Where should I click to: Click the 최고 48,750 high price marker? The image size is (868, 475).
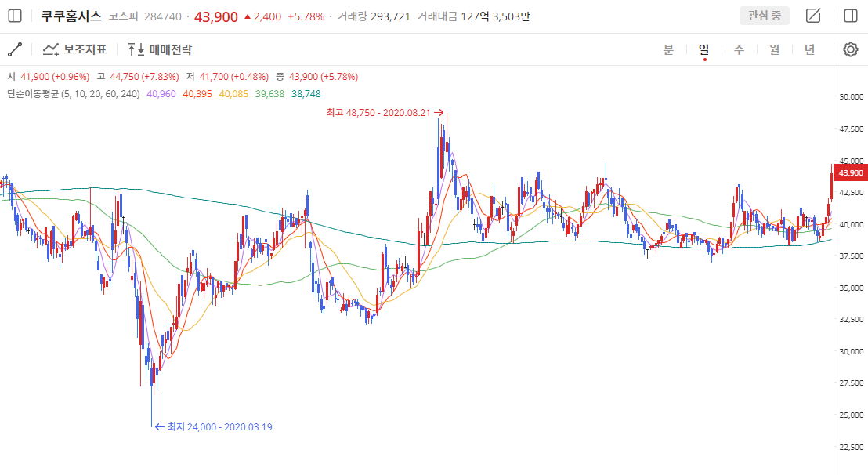tap(378, 112)
